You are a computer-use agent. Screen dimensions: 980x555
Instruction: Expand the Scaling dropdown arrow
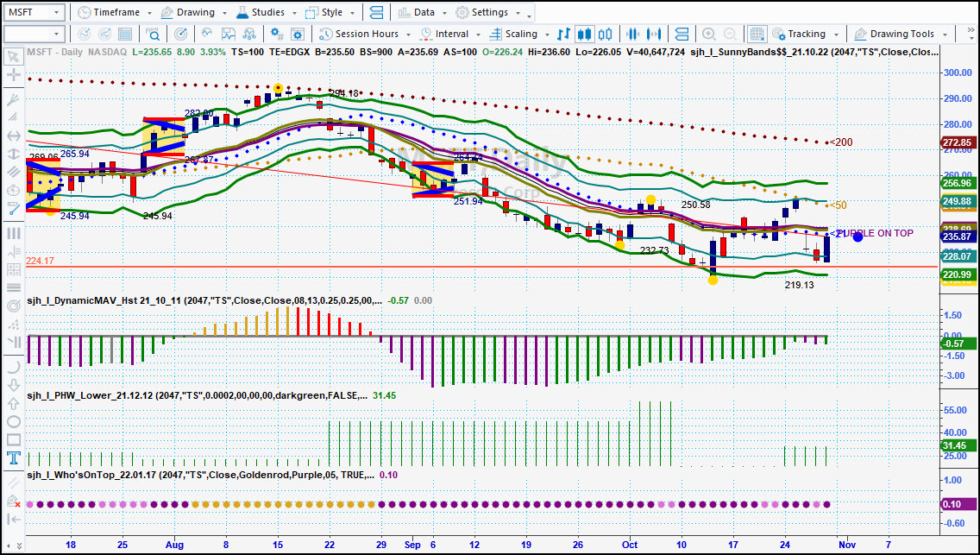[547, 35]
